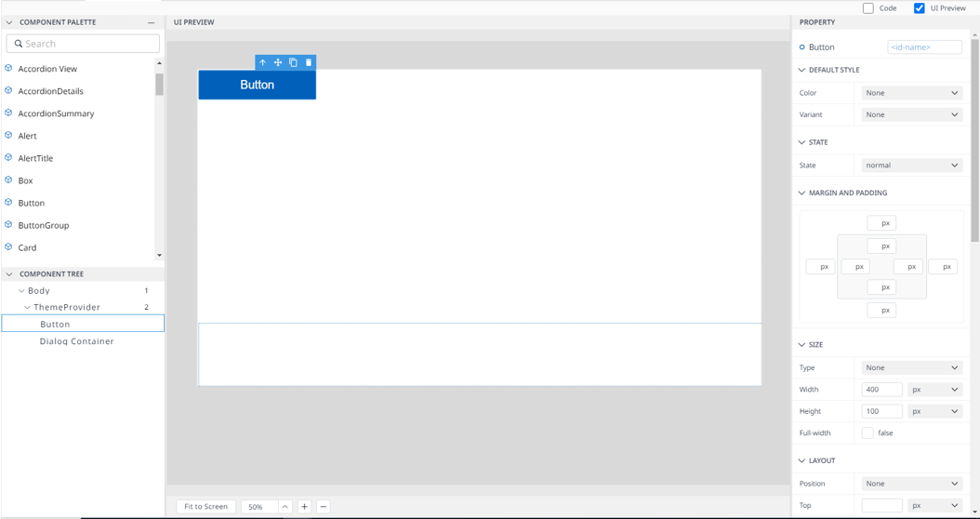Click the AccordionDetails component icon
This screenshot has height=519, width=980.
[8, 90]
